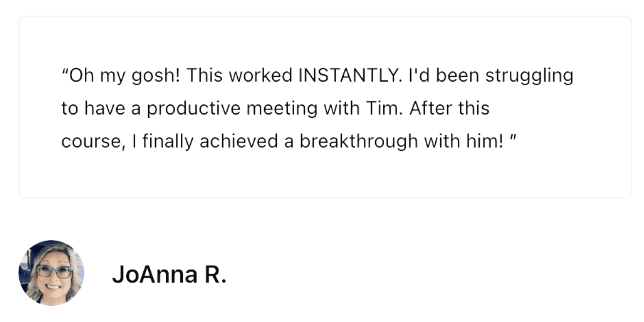Click JoAnna R.'s profile photo
Image resolution: width=644 pixels, height=322 pixels.
coord(52,273)
